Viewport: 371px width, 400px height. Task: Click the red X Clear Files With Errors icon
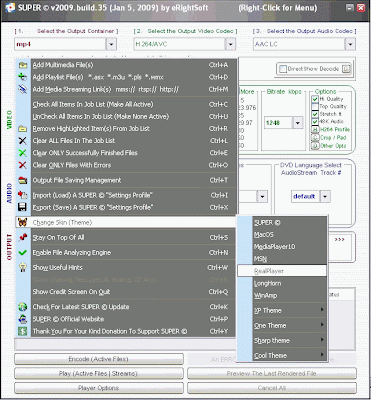(23, 165)
